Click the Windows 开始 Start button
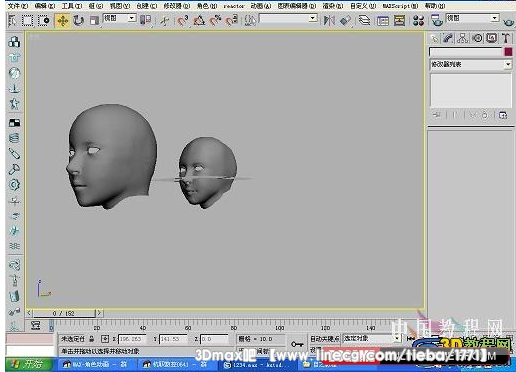The image size is (516, 372). pyautogui.click(x=29, y=364)
